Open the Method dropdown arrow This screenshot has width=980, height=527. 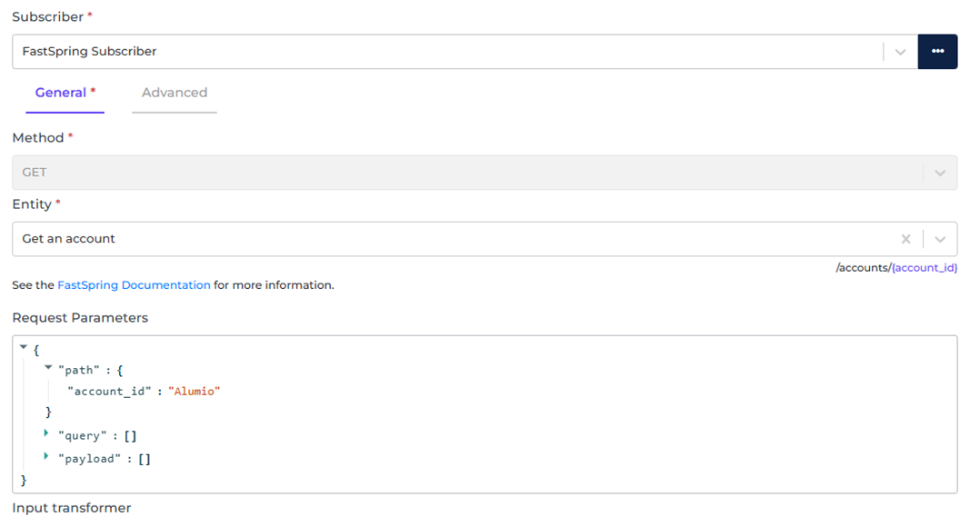pyautogui.click(x=940, y=173)
